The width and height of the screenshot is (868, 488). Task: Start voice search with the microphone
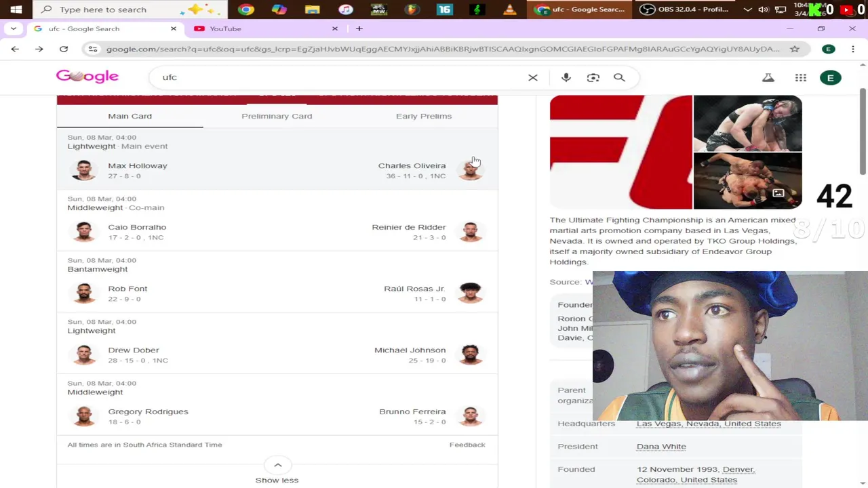(x=566, y=77)
